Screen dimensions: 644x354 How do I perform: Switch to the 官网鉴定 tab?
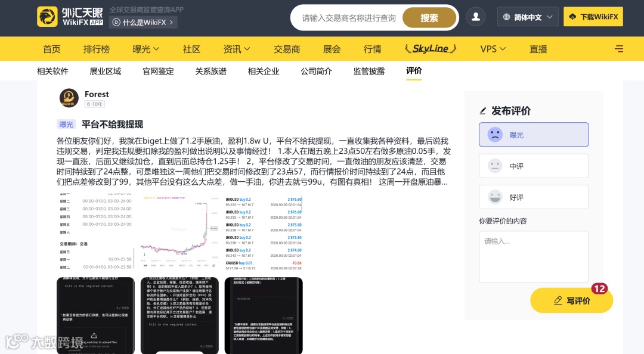click(x=158, y=71)
